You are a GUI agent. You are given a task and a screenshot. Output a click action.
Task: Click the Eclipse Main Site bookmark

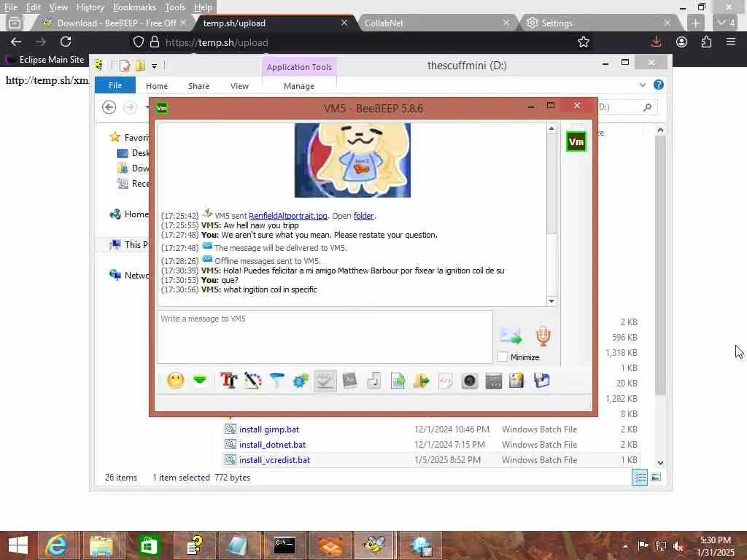click(x=46, y=60)
